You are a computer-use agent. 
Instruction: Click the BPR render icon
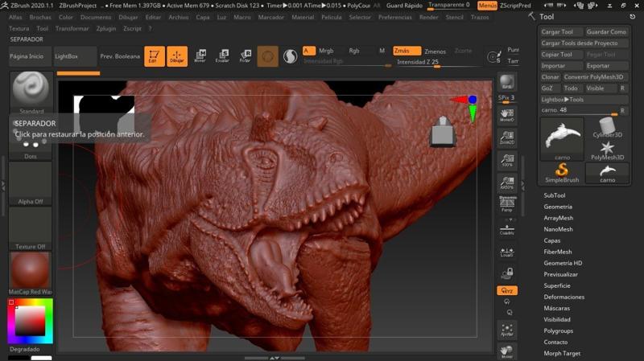point(507,84)
